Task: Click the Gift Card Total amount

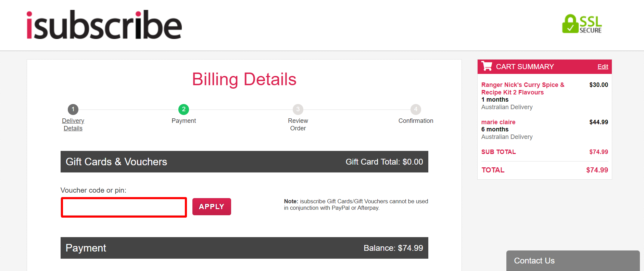Action: [384, 162]
